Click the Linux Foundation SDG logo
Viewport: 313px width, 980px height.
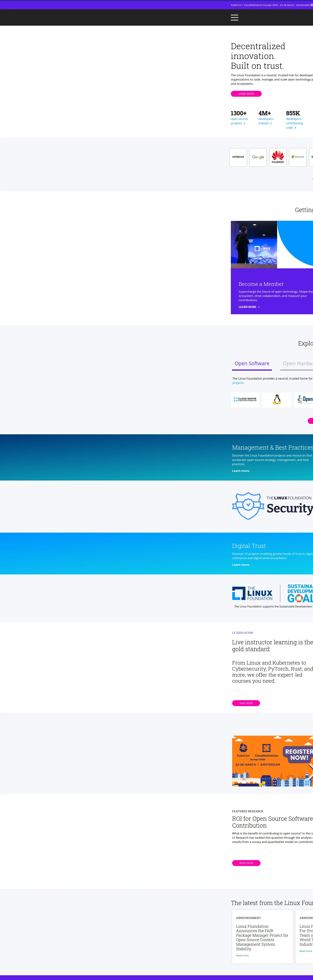272,594
